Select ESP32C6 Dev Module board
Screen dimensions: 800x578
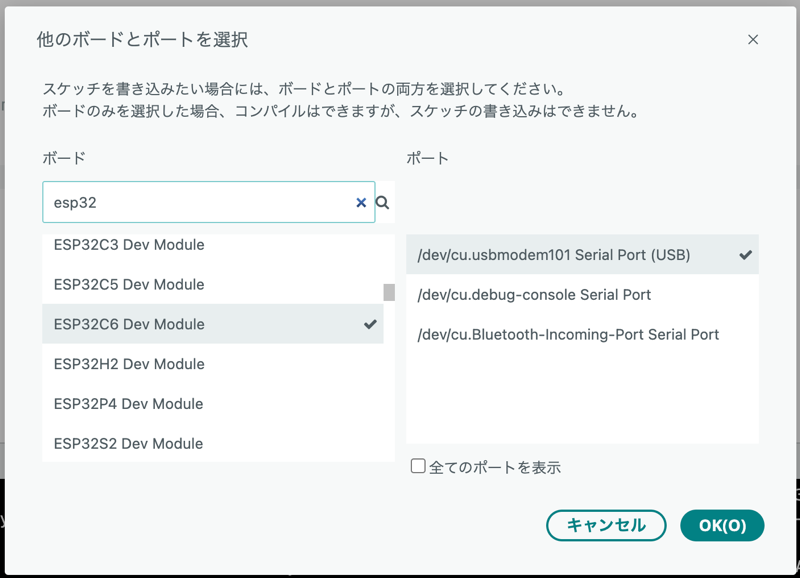[x=213, y=324]
